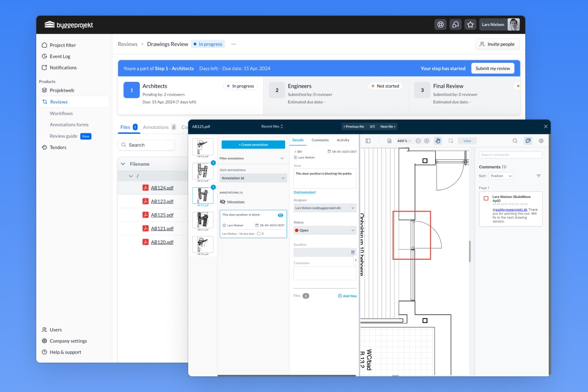Click the zoom in plus icon
Image resolution: width=588 pixels, height=392 pixels.
point(427,141)
